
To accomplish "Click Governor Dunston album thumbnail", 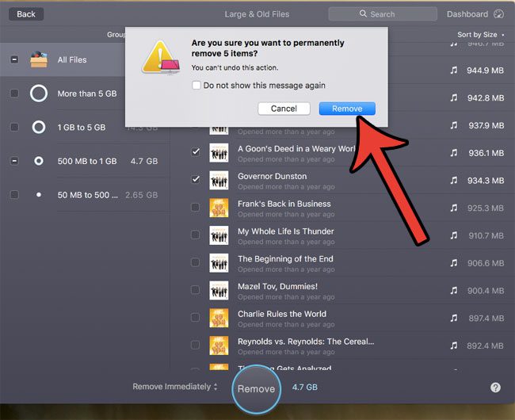I will coord(219,180).
